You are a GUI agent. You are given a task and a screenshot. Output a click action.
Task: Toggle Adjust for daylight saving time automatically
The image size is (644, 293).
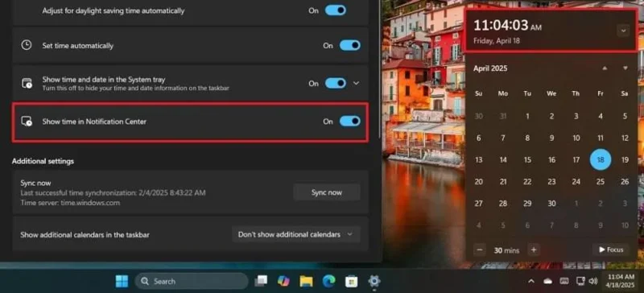pos(336,10)
